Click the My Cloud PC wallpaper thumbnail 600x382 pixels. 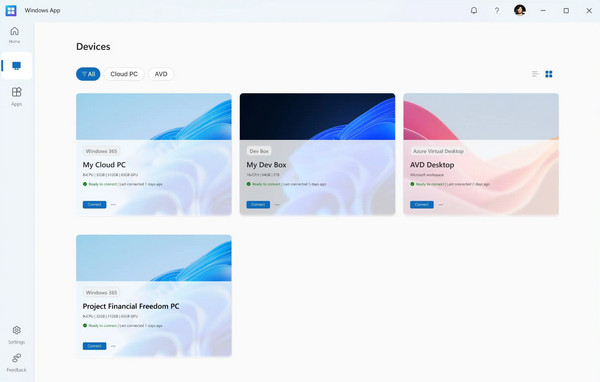point(154,117)
